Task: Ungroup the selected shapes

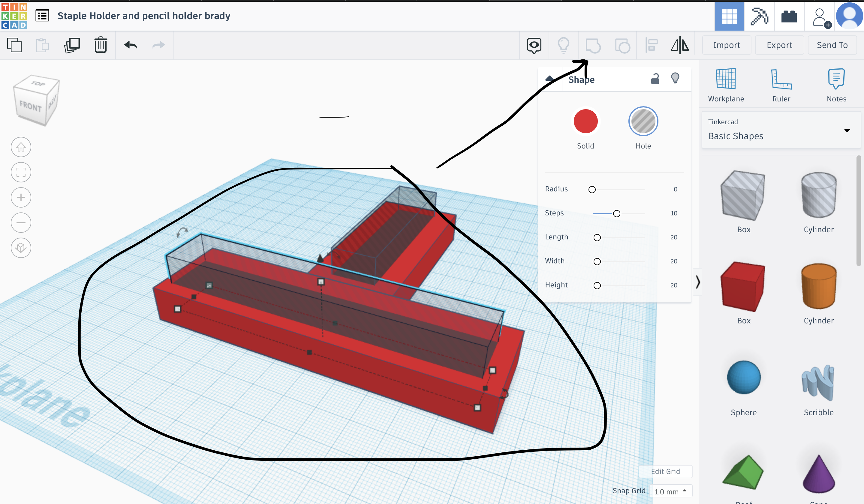Action: pyautogui.click(x=622, y=45)
